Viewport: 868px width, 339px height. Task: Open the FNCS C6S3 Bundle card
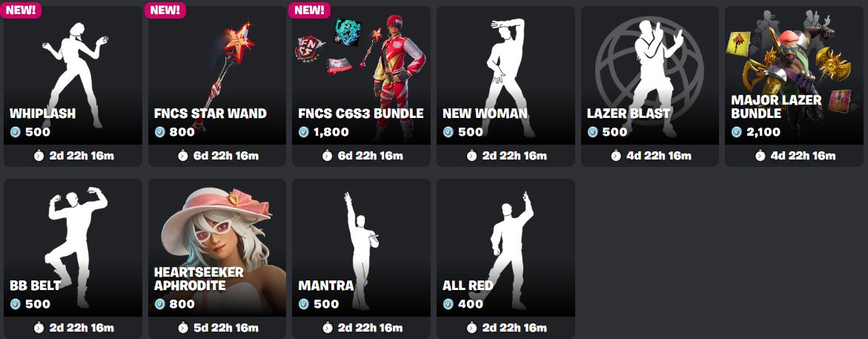361,86
